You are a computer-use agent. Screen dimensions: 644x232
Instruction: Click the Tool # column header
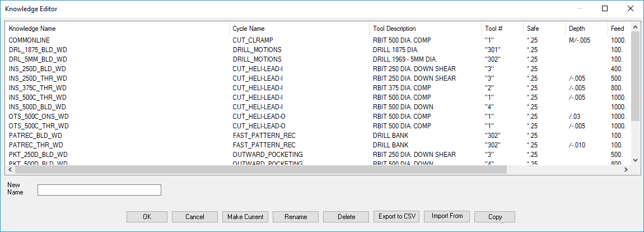pos(493,29)
